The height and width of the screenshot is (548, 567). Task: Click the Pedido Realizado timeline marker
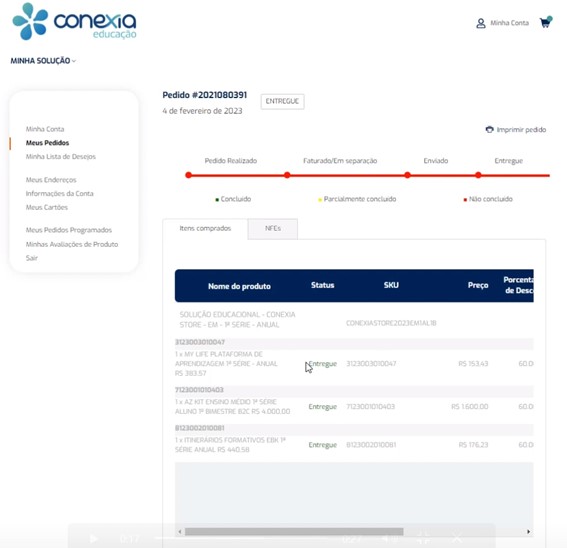(188, 175)
